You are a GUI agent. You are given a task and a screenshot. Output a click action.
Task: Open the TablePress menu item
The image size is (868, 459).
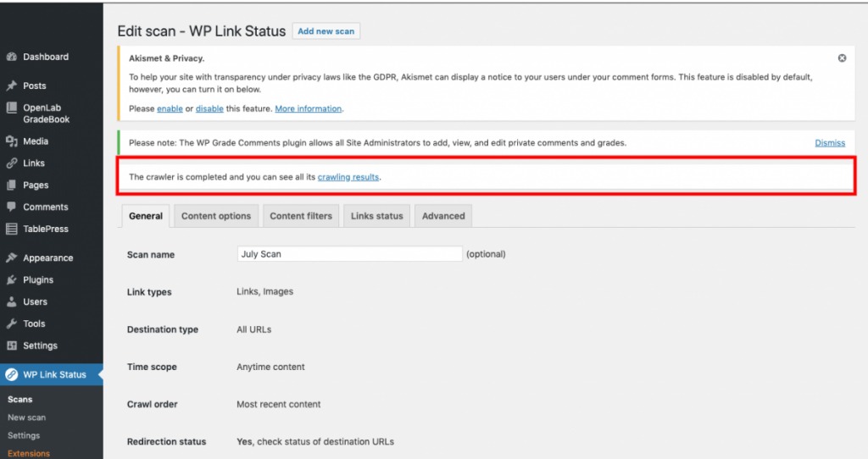pos(46,229)
